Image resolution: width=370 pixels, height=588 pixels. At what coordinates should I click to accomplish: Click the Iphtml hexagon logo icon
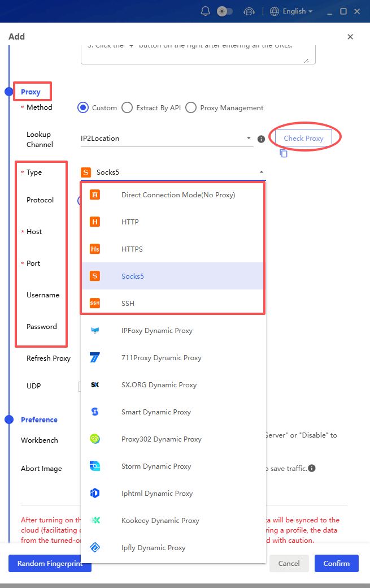(x=95, y=493)
